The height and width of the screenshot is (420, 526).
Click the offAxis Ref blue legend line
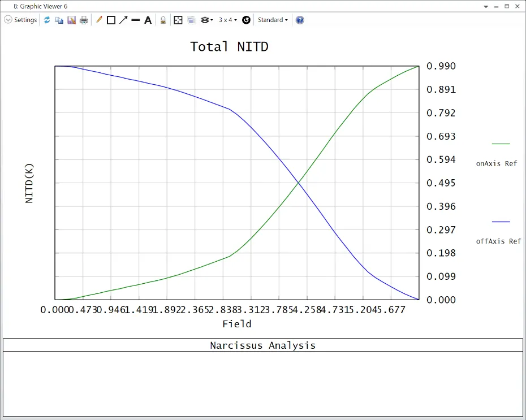[x=501, y=222]
